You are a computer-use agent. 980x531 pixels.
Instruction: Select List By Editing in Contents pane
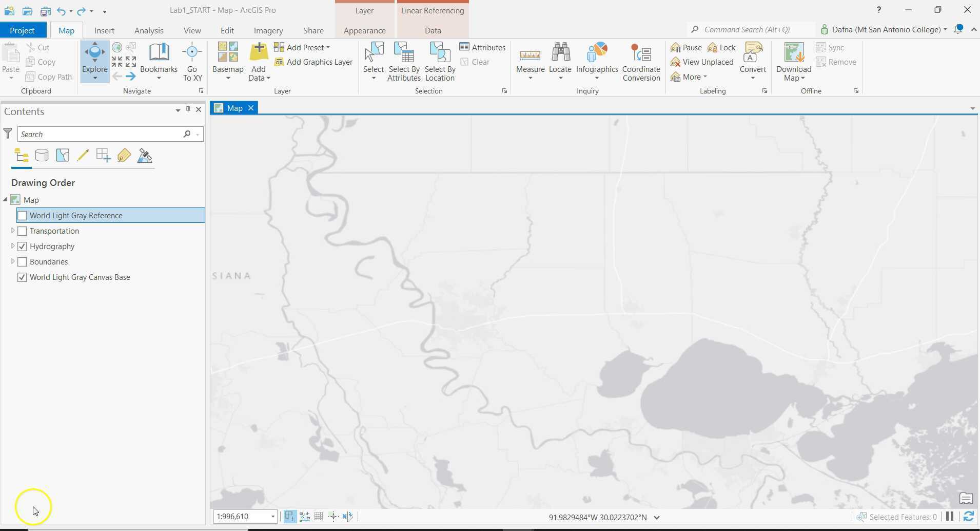83,155
